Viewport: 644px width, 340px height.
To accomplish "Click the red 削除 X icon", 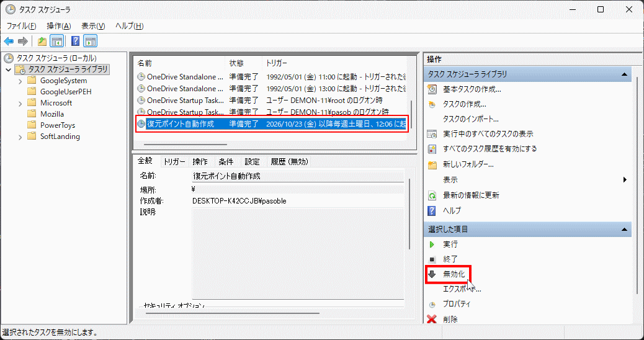I will tap(432, 319).
